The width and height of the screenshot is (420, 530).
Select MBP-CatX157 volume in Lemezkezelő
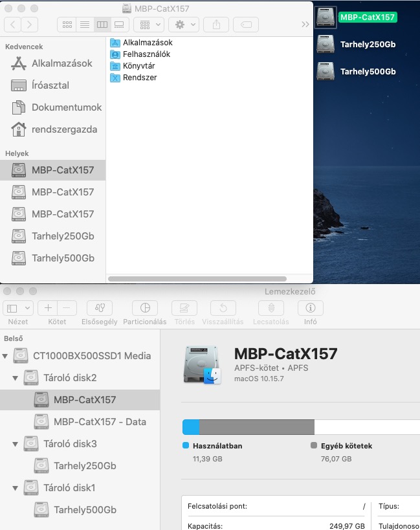[80, 399]
